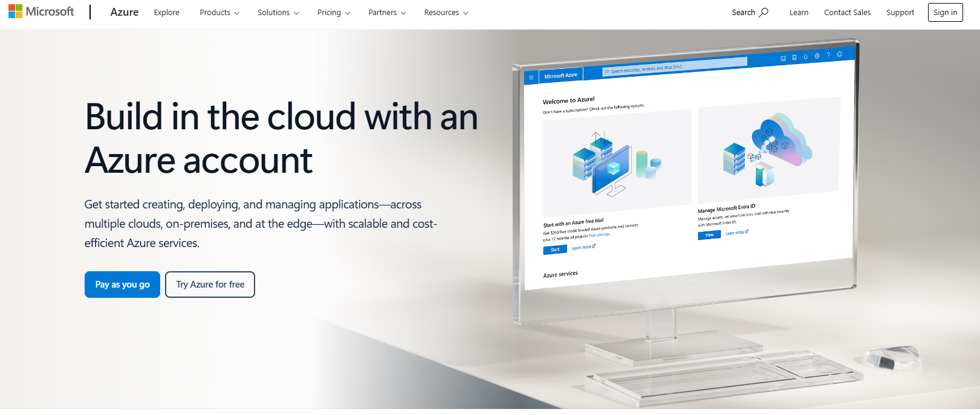Click the Search magnifier icon

pyautogui.click(x=764, y=12)
